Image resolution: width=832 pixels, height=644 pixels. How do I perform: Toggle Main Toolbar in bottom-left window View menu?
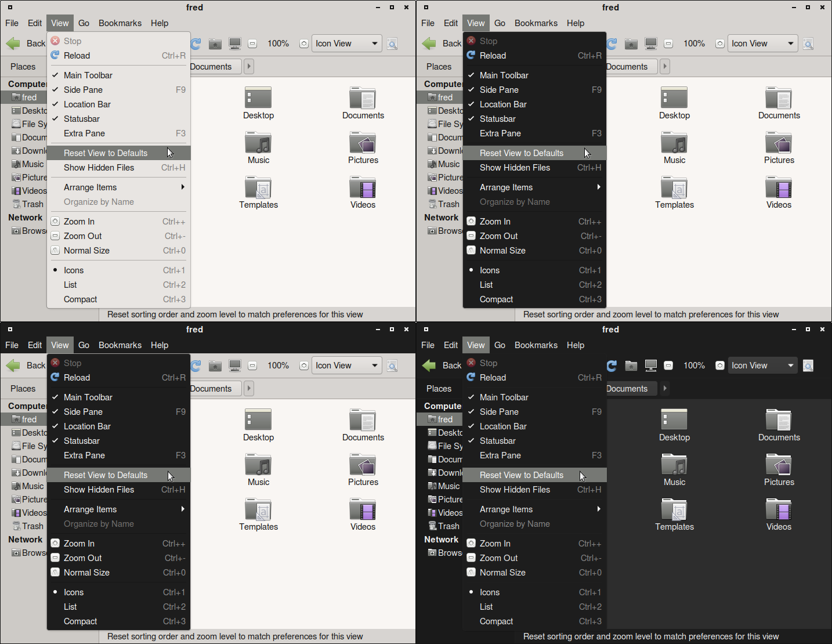pos(118,397)
